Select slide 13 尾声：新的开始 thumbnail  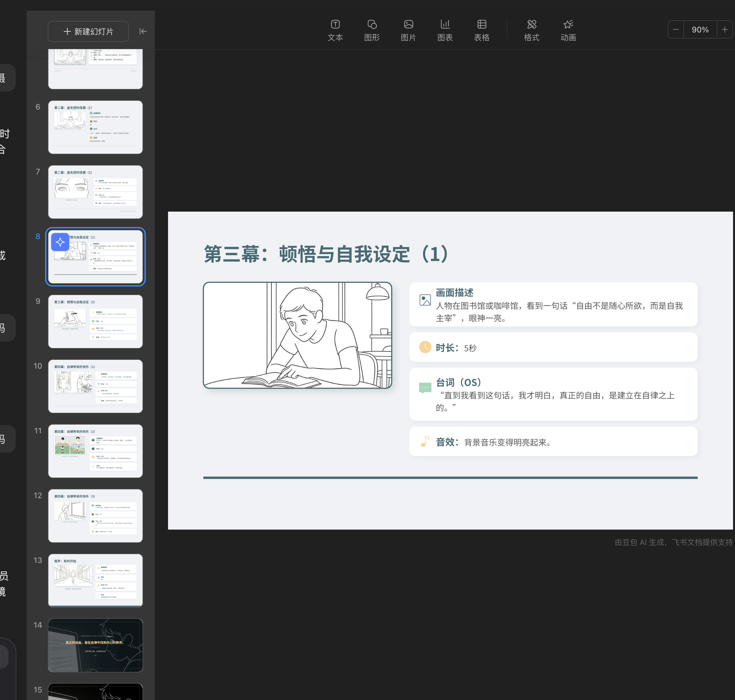click(x=95, y=581)
